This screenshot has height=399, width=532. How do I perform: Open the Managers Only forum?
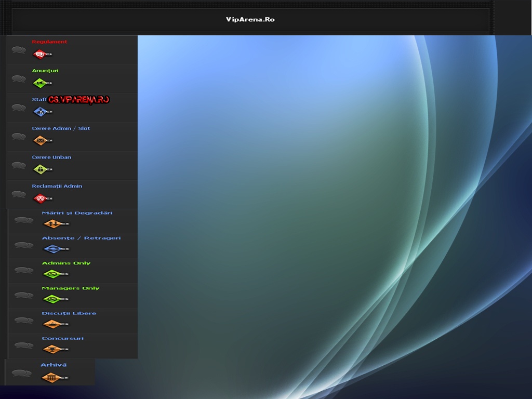tap(71, 288)
